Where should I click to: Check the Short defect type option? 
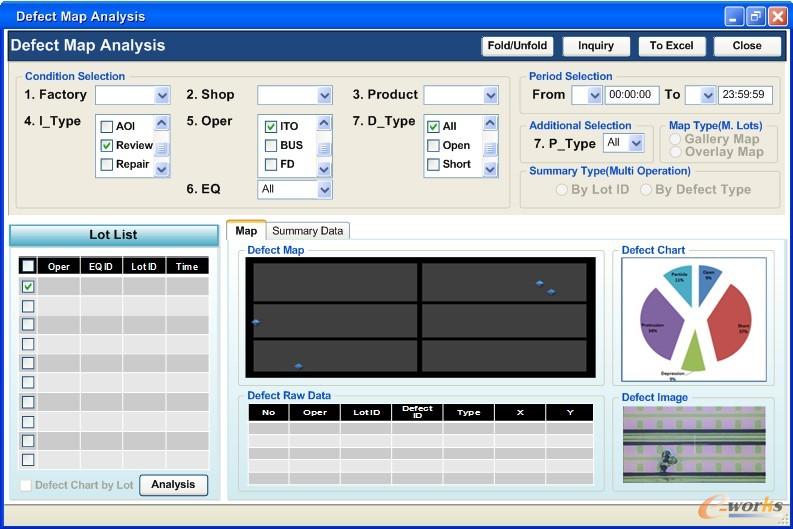433,165
